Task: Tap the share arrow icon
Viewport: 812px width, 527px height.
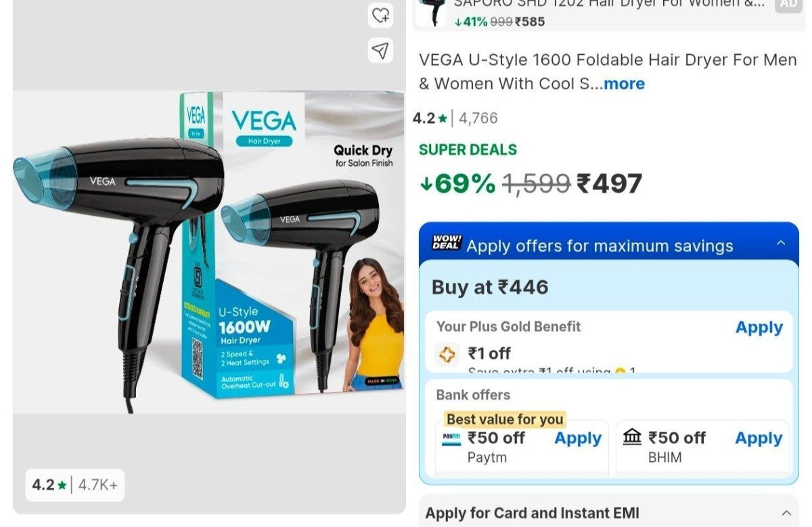Action: (381, 50)
